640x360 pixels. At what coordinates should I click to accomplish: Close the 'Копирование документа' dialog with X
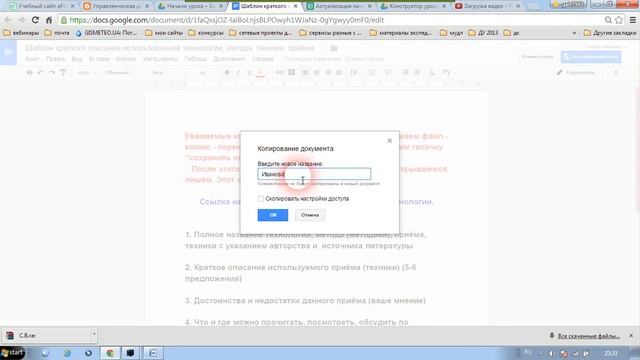pos(389,140)
